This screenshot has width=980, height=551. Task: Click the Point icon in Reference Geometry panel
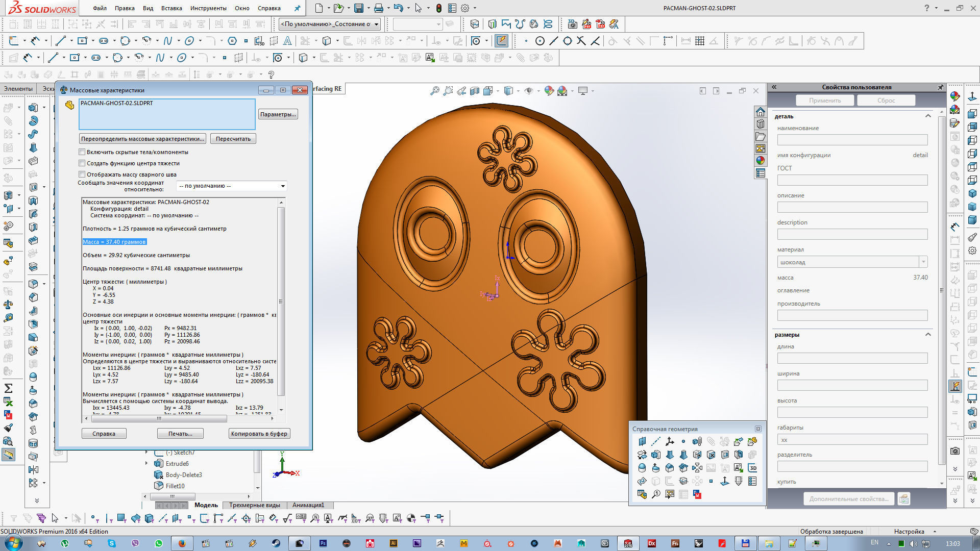pyautogui.click(x=683, y=441)
